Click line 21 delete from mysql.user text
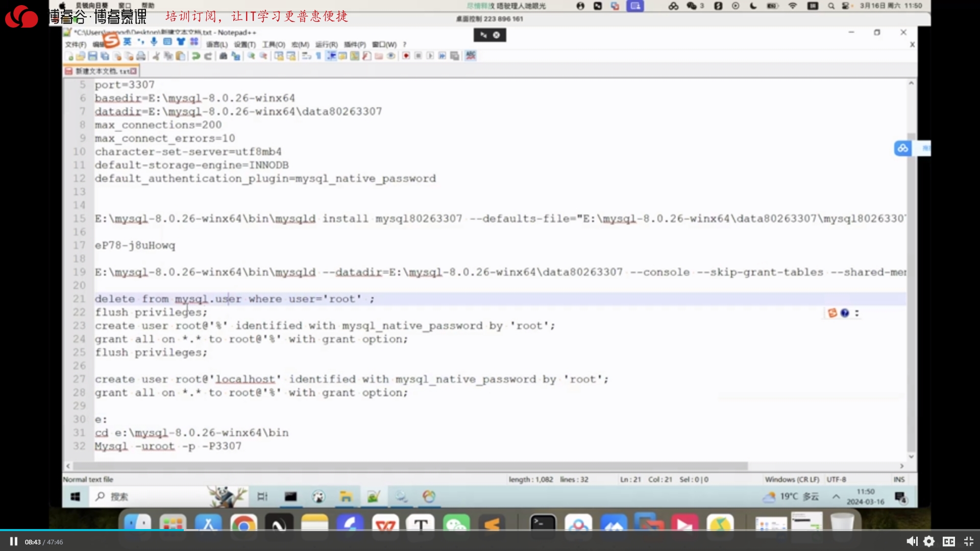Image resolution: width=980 pixels, height=551 pixels. click(234, 299)
